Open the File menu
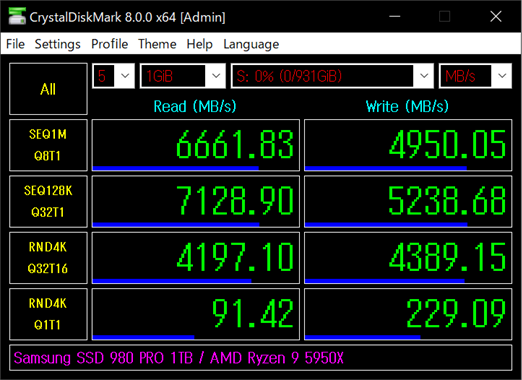The height and width of the screenshot is (380, 522). click(15, 44)
